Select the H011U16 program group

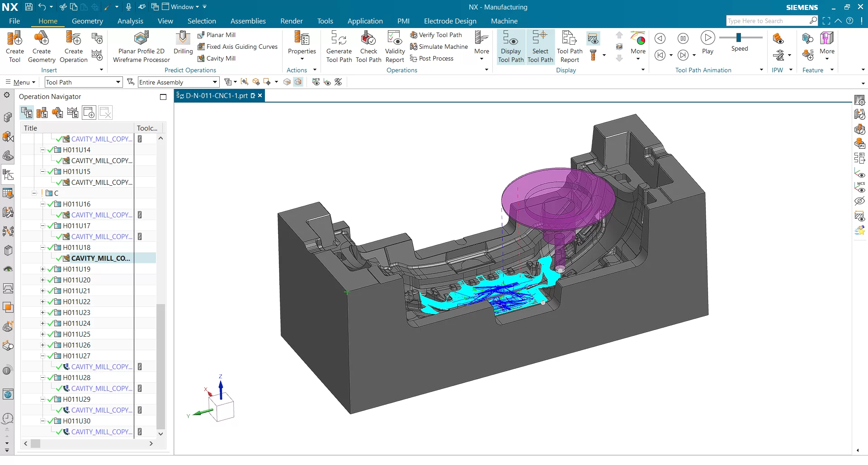pyautogui.click(x=76, y=204)
